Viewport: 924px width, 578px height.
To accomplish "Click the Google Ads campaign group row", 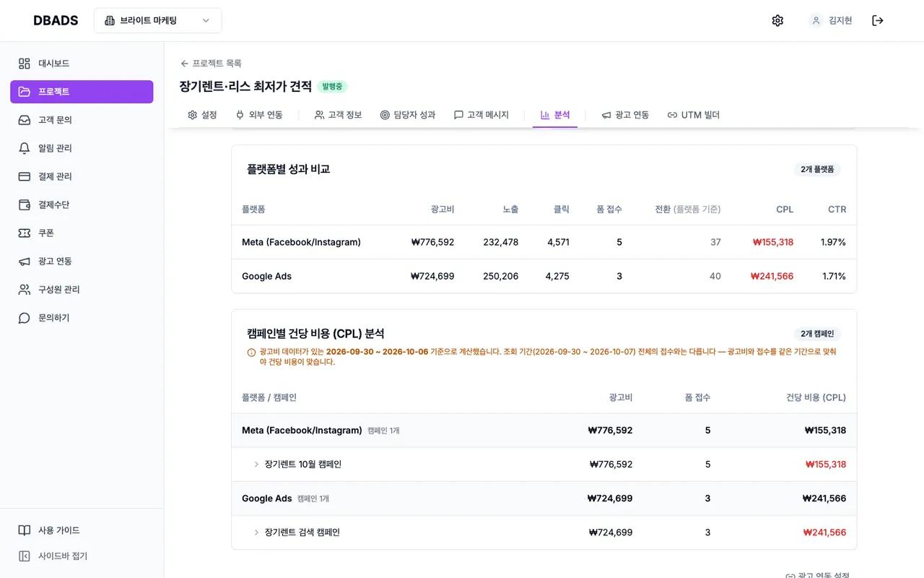I will pos(544,499).
